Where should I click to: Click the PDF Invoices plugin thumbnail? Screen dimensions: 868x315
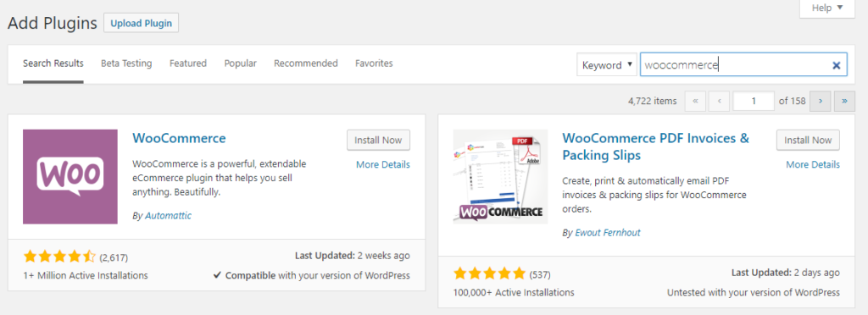point(500,177)
